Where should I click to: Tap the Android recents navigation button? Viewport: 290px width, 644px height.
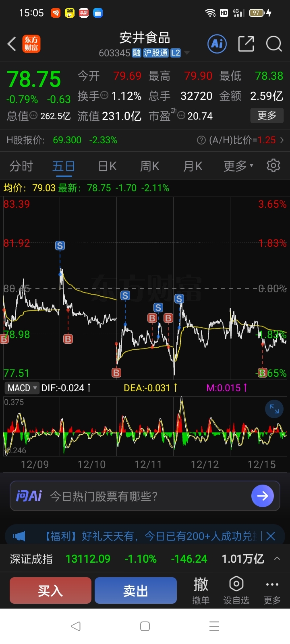point(214,626)
